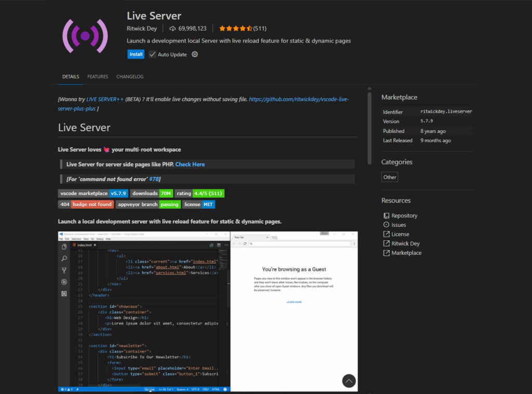
Task: Select the Search icon in the Activity Bar
Action: [x=64, y=258]
